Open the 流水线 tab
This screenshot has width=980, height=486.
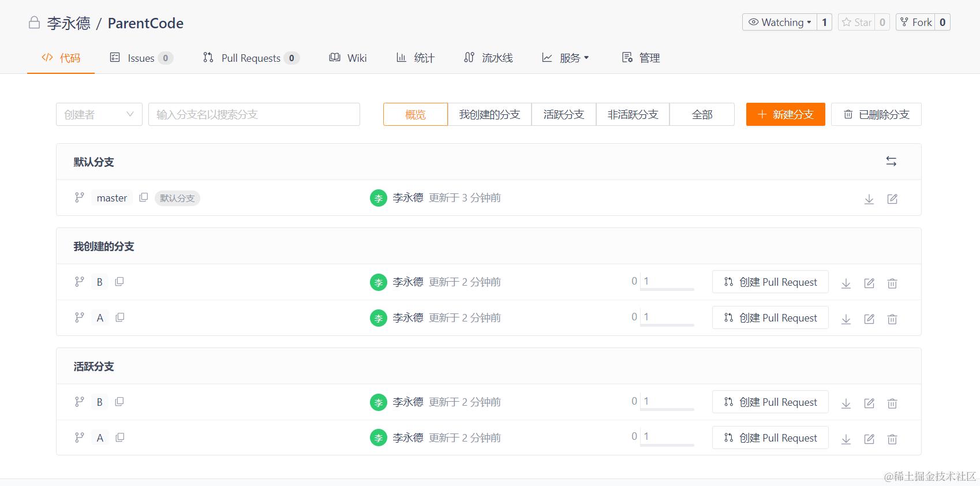pos(488,58)
